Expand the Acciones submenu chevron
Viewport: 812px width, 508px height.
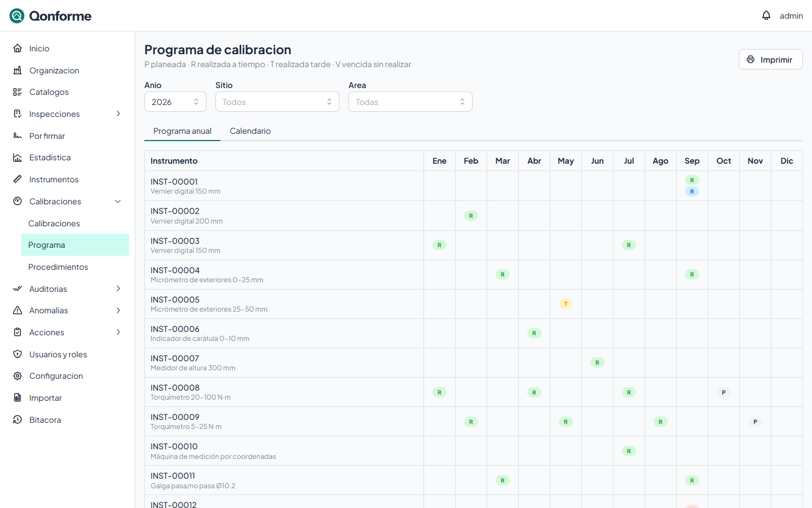(x=118, y=332)
